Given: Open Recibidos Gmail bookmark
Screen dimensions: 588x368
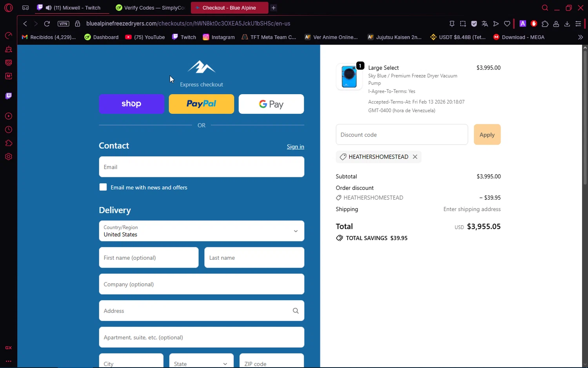Looking at the screenshot, I should click(49, 37).
